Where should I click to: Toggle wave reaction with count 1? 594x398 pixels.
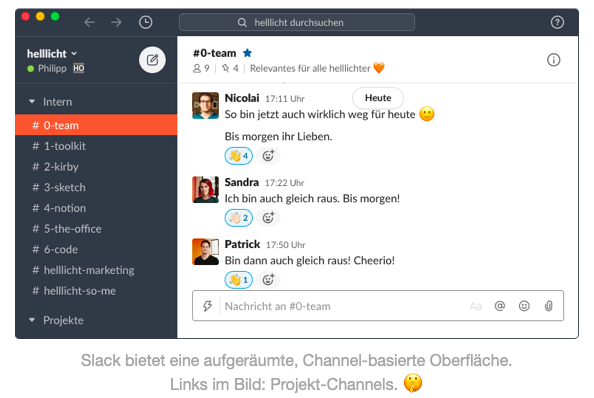pos(239,280)
